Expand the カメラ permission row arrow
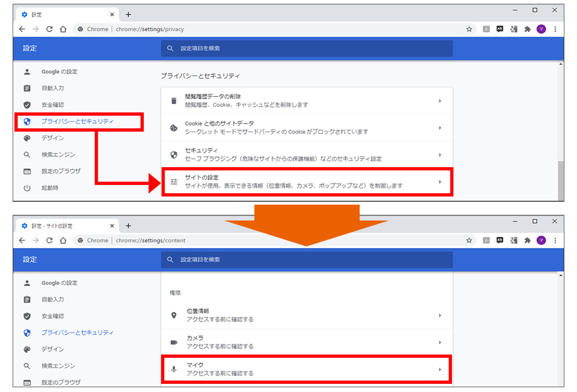The height and width of the screenshot is (392, 577). 439,343
